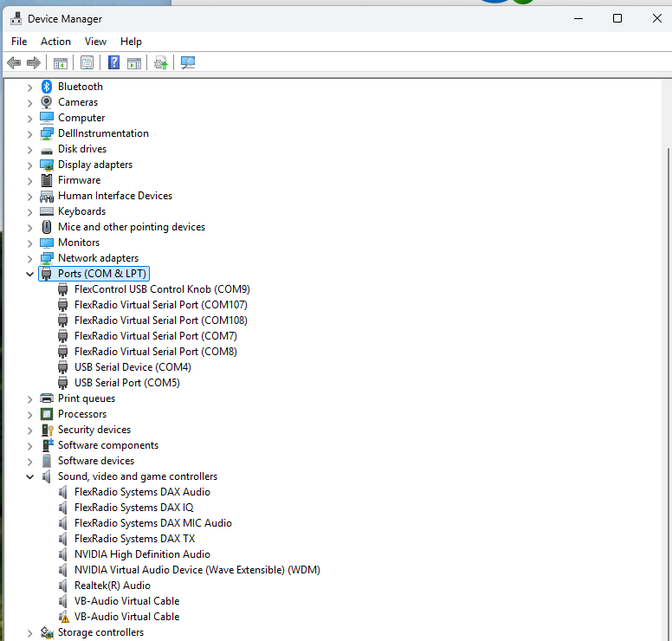Click the Bluetooth category icon
This screenshot has width=672, height=641.
[x=47, y=87]
